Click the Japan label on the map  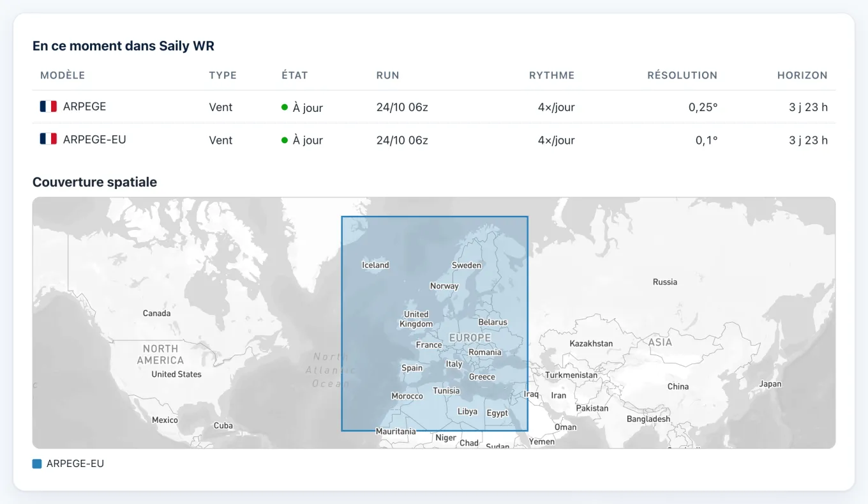click(770, 384)
